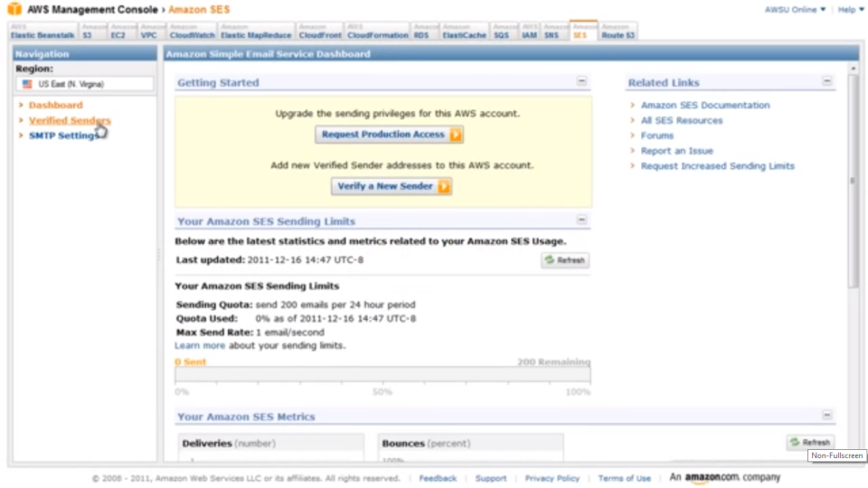Switch to the S3 tab
868x488 pixels.
93,32
